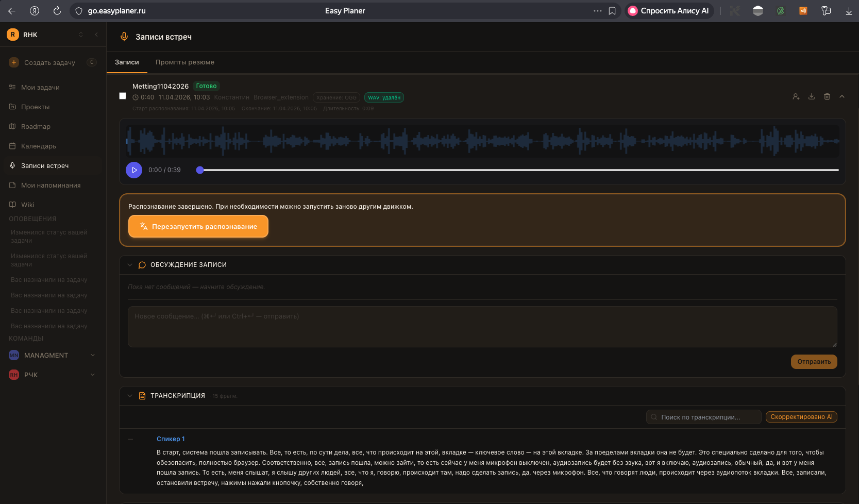
Task: Delete recording using the trash icon
Action: (827, 97)
